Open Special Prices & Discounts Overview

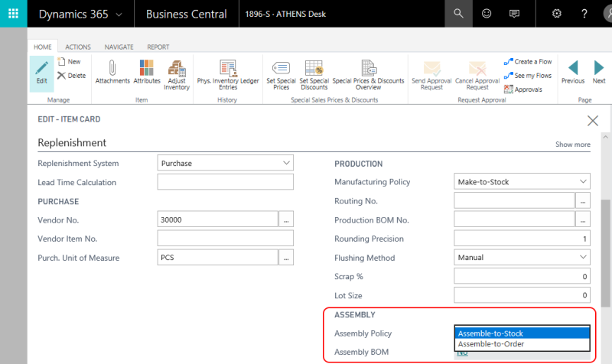[x=368, y=75]
